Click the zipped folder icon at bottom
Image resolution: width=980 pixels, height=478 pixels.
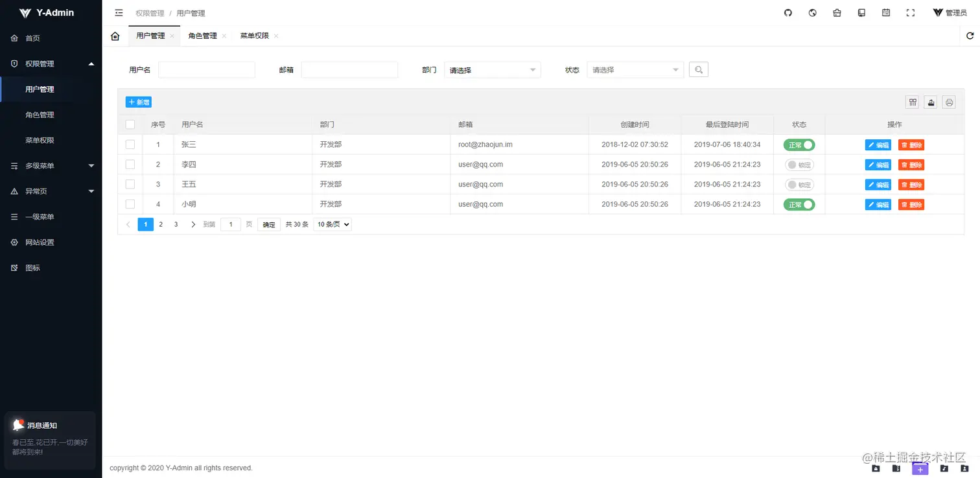click(x=896, y=468)
